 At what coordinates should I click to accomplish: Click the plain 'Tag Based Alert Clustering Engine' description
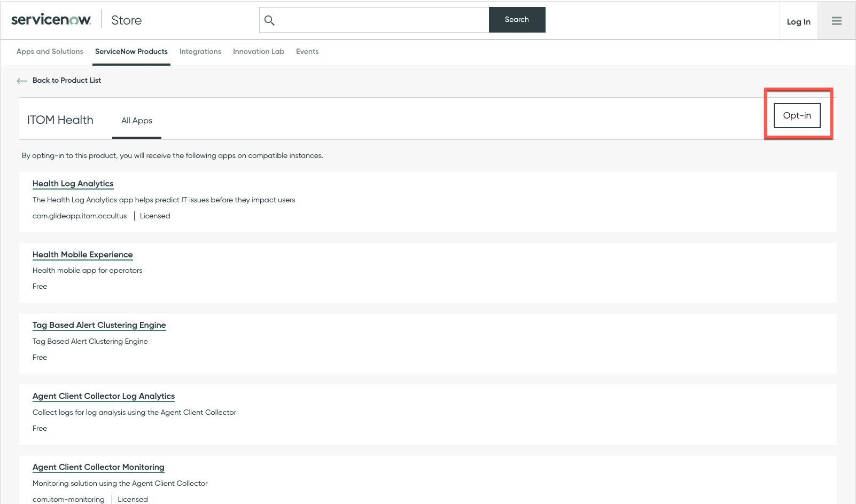[90, 342]
